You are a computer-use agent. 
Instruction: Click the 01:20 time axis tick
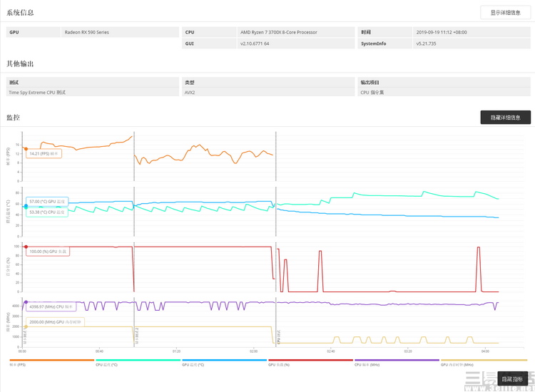[176, 351]
